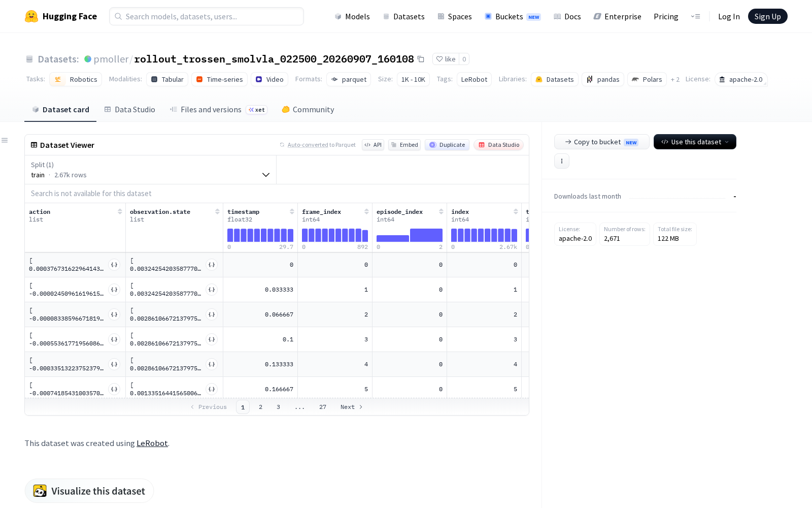This screenshot has width=812, height=508.
Task: Focus the search models, datasets, users field
Action: tap(207, 16)
